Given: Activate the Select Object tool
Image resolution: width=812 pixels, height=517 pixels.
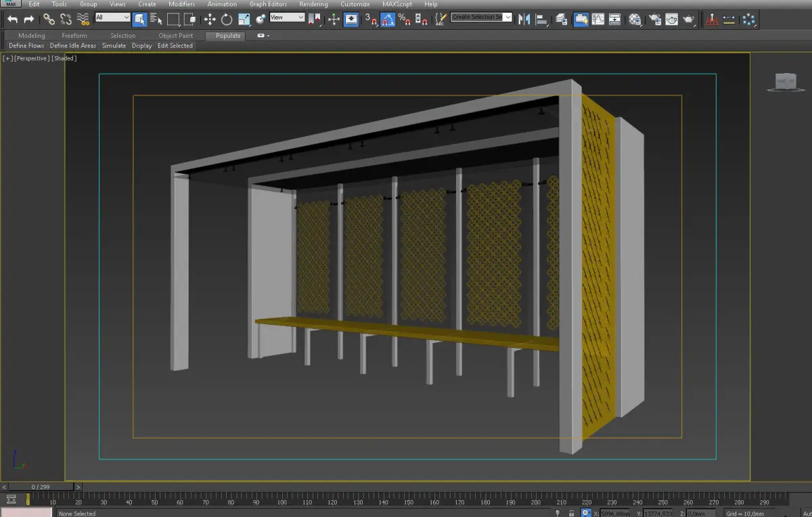Looking at the screenshot, I should point(139,20).
